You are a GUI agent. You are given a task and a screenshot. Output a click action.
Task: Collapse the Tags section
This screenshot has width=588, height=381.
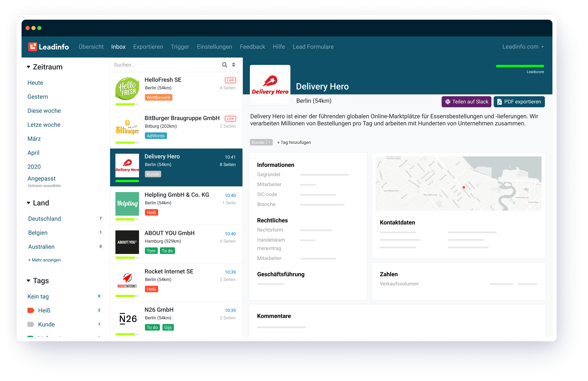coord(28,281)
